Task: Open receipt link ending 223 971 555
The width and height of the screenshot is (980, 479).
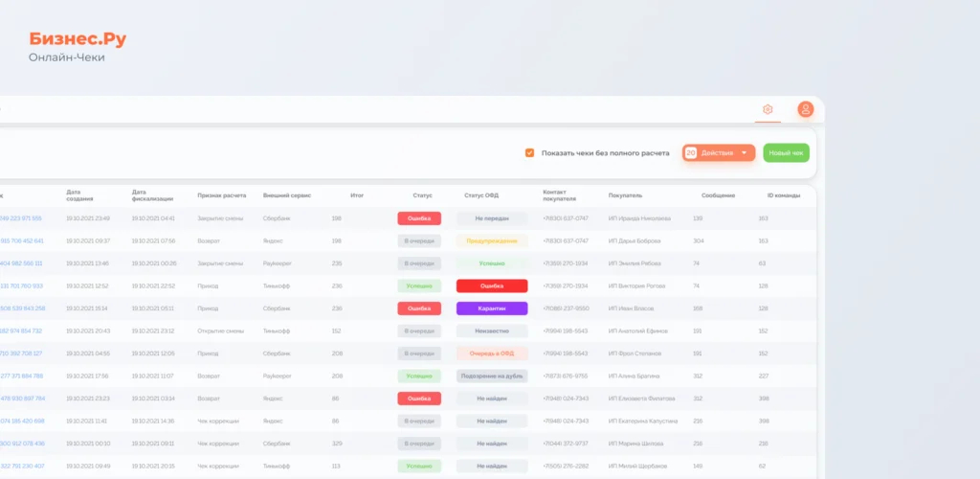Action: click(x=21, y=218)
